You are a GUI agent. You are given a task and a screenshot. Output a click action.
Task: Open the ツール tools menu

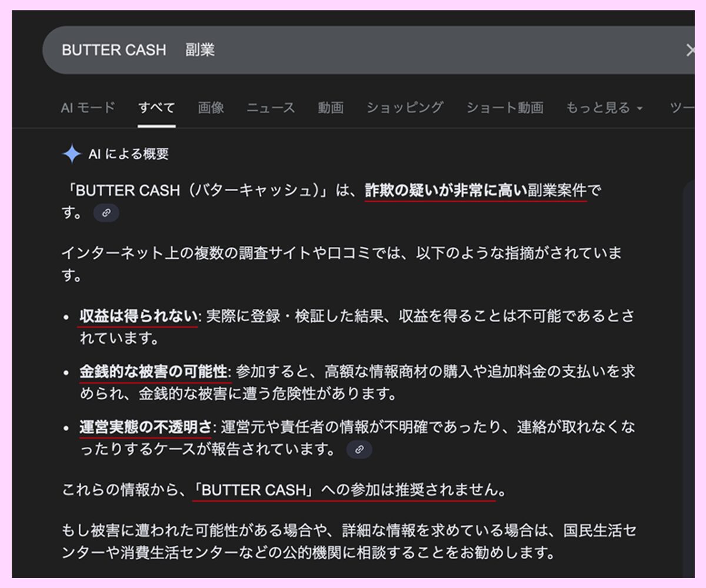tap(687, 108)
